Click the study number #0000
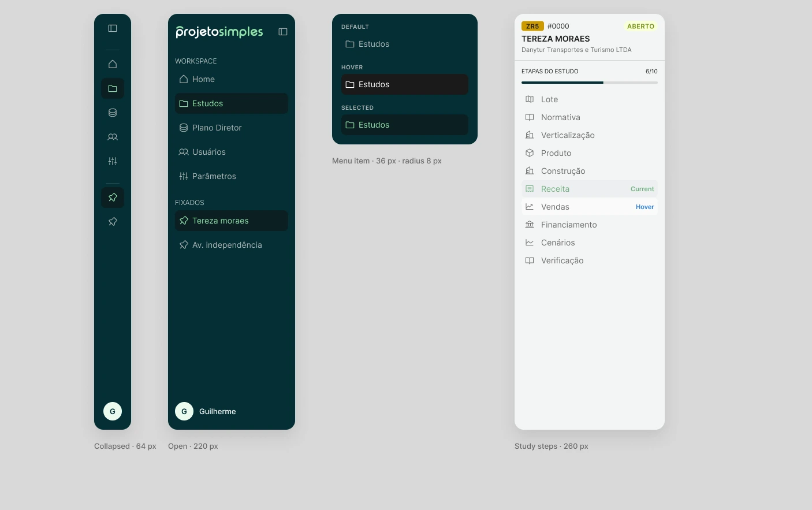Viewport: 812px width, 510px height. (558, 26)
